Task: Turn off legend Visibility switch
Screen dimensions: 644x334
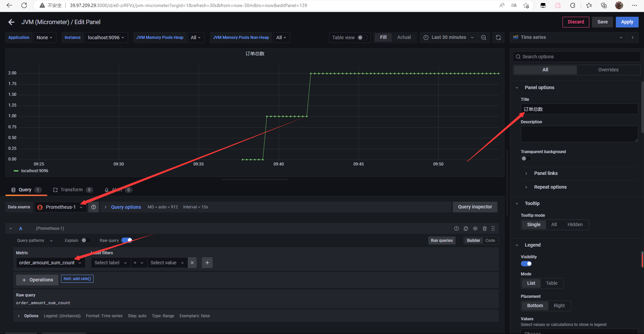Action: click(x=526, y=264)
